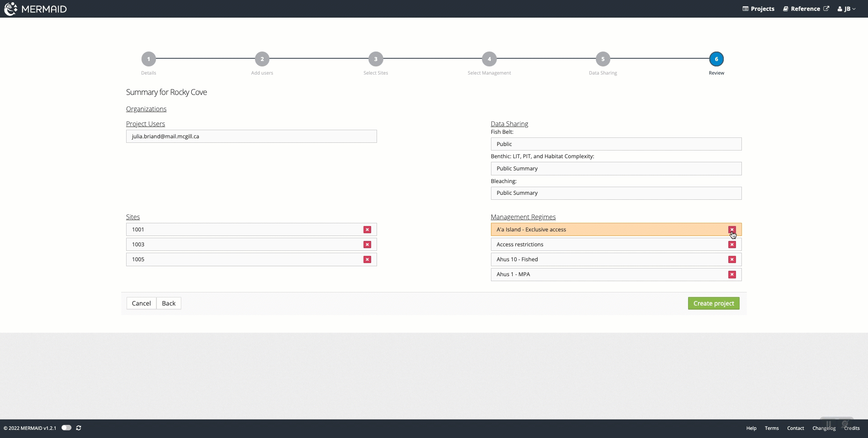Click the refresh sync icon in footer
Image resolution: width=868 pixels, height=438 pixels.
79,428
